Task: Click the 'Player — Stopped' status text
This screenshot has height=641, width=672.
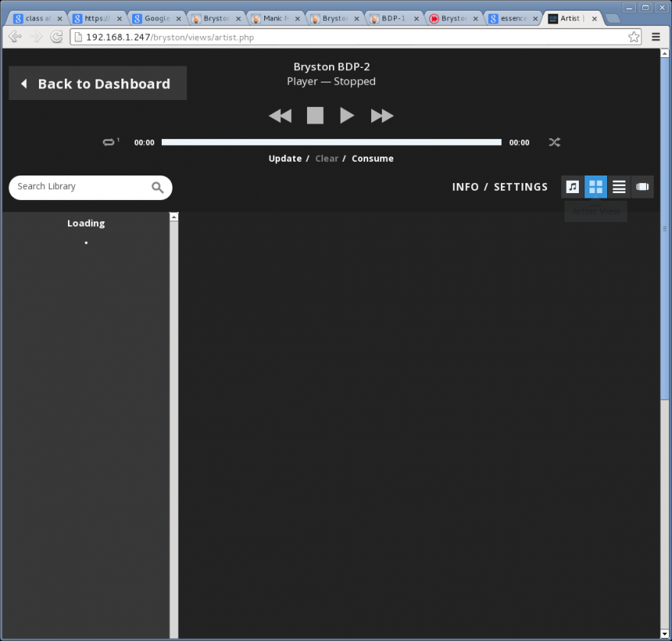Action: tap(331, 82)
